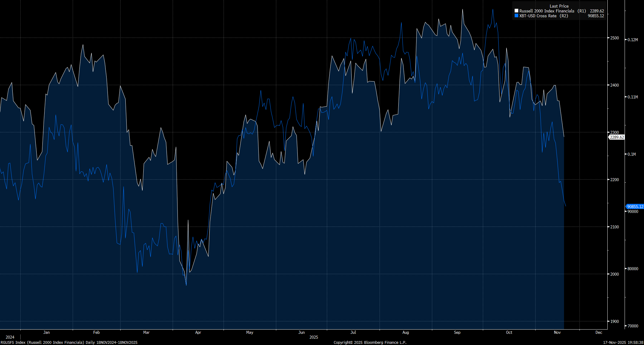This screenshot has height=345, width=644.
Task: Toggle the Last Price legend display
Action: pyautogui.click(x=559, y=6)
